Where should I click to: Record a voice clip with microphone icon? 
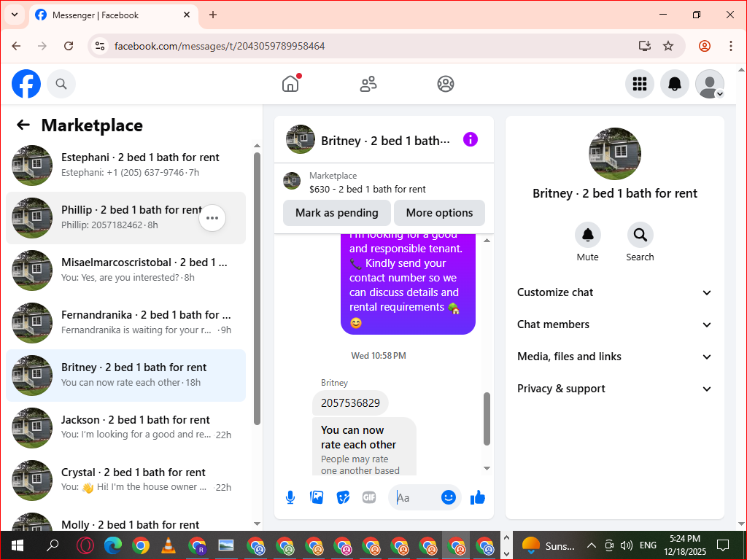point(290,497)
